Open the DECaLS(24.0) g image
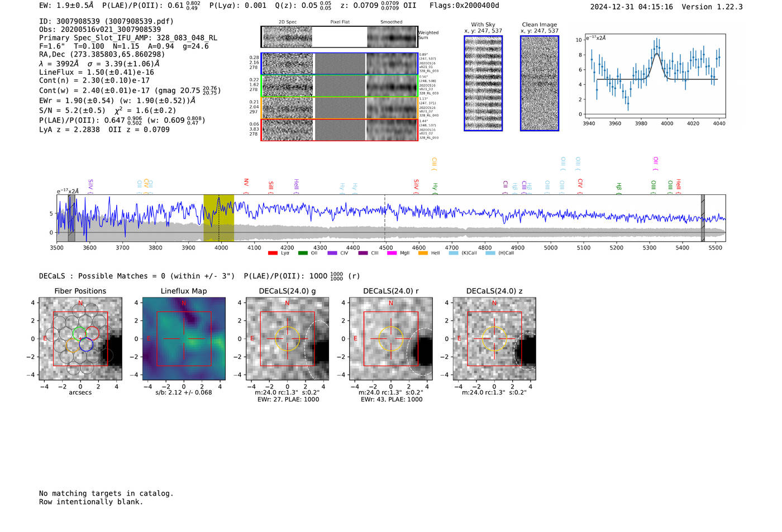The image size is (782, 532). point(288,339)
